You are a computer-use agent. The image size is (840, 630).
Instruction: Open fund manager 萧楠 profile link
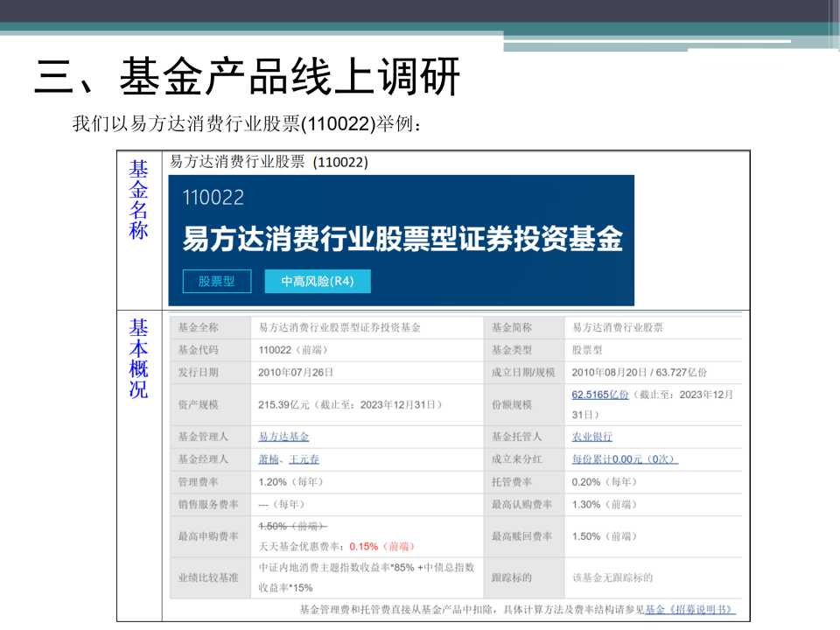click(x=269, y=458)
